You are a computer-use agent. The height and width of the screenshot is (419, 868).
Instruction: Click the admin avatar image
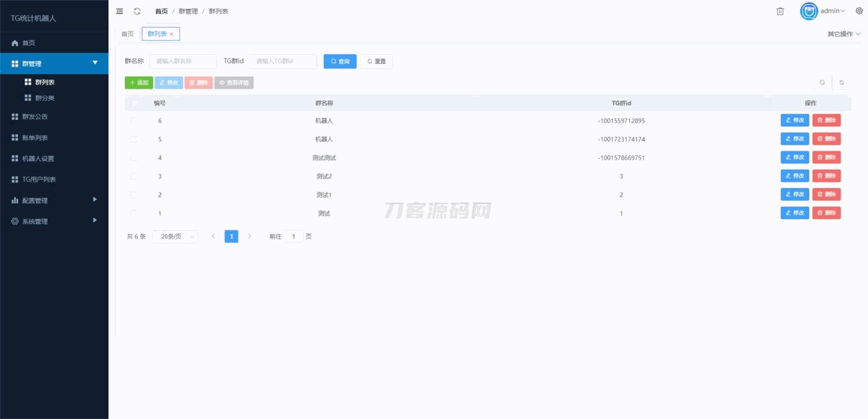[x=809, y=11]
